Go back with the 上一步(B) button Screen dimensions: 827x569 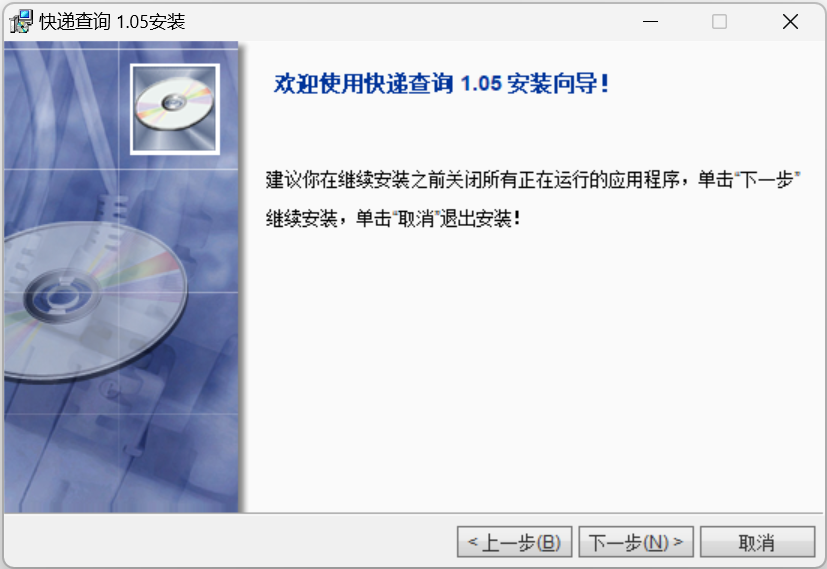[x=514, y=542]
